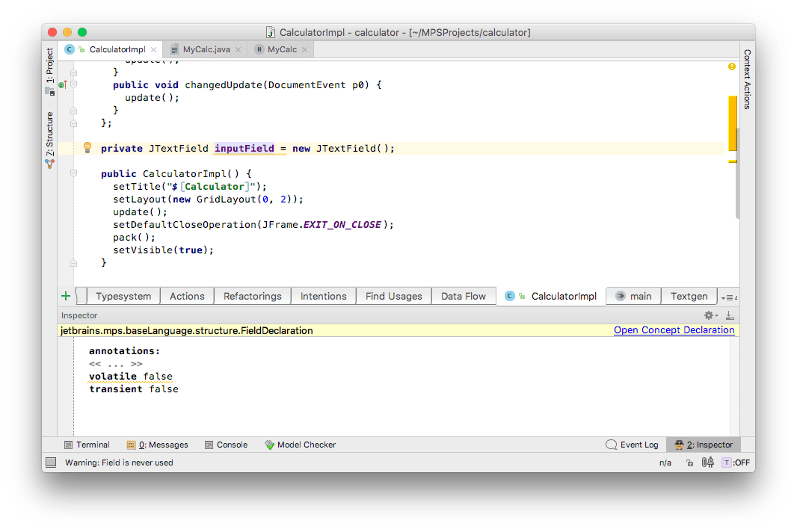Click the lock read-only status icon
797x532 pixels.
688,463
